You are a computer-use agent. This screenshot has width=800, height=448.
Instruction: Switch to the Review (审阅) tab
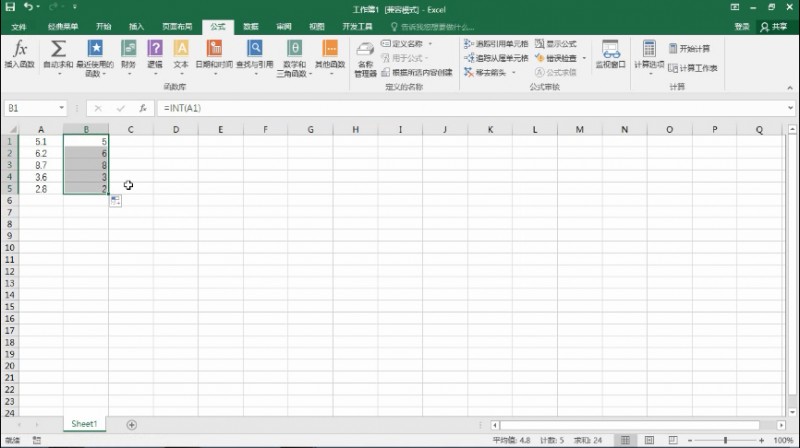[284, 27]
